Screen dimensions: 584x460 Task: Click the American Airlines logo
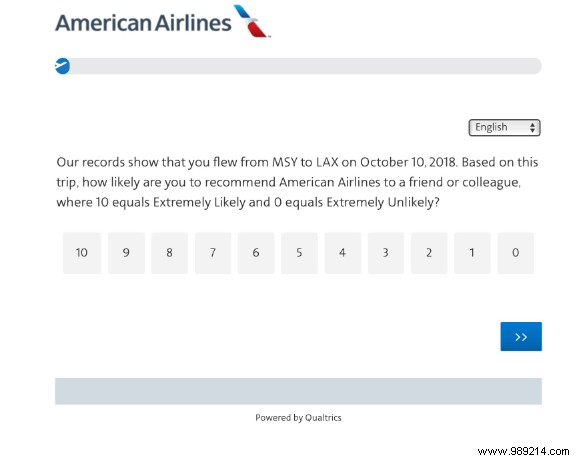(x=163, y=22)
